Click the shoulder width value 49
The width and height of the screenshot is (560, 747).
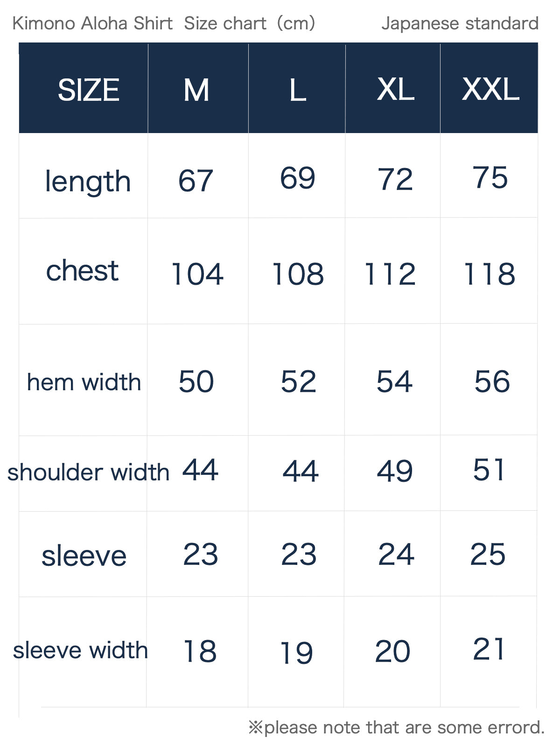[395, 471]
